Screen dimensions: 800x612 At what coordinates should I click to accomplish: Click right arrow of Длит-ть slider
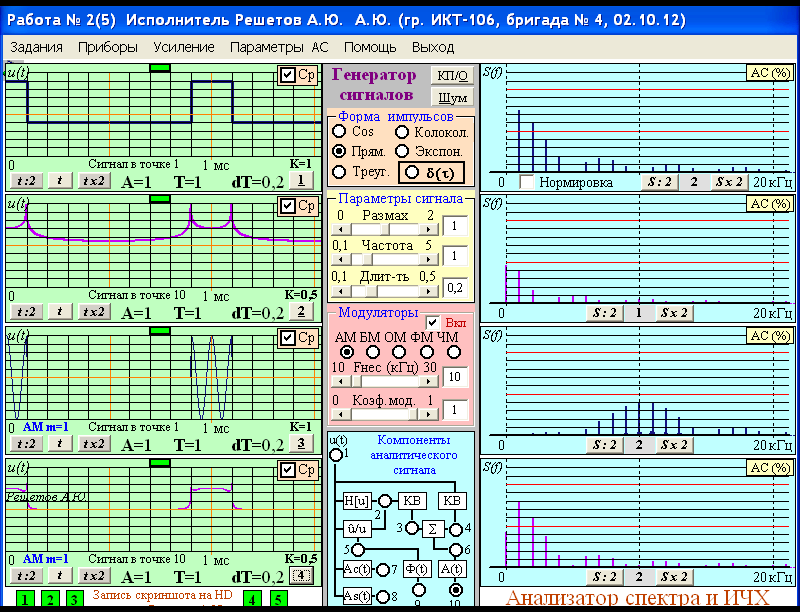431,291
